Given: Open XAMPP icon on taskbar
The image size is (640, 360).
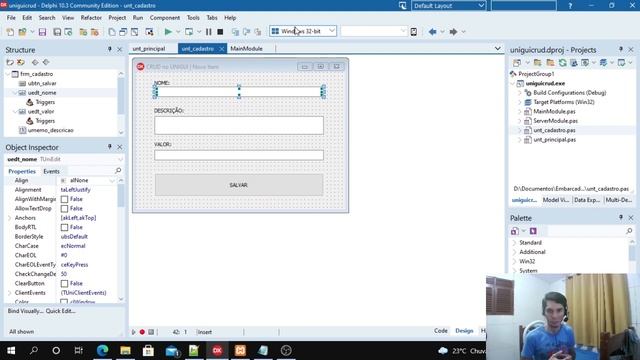Looking at the screenshot, I should click(240, 350).
